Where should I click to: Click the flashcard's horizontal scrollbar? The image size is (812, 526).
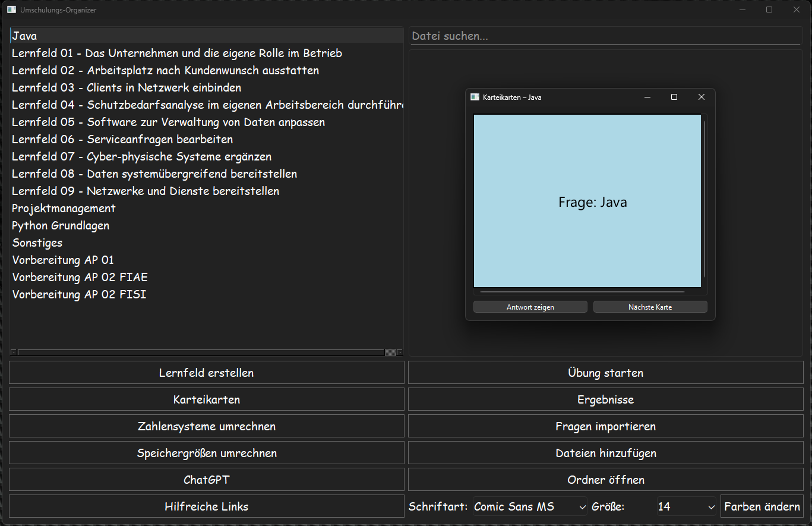tap(582, 292)
